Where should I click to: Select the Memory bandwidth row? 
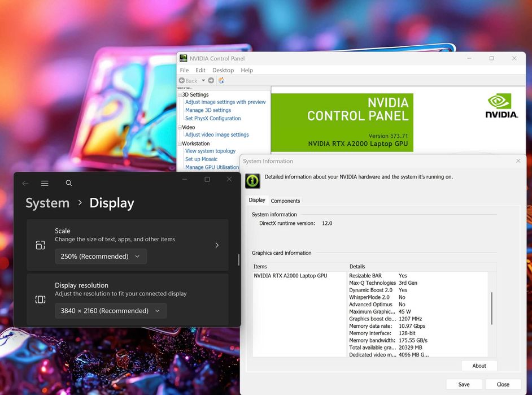tap(418, 340)
